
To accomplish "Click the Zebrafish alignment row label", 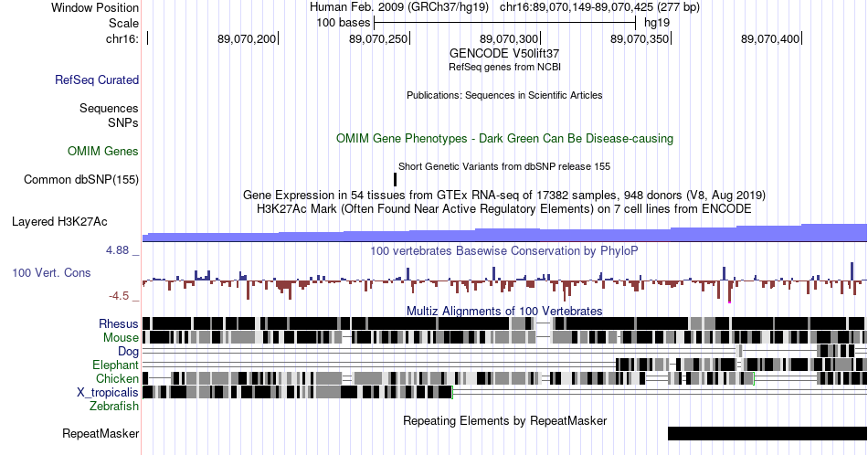I will (x=114, y=406).
